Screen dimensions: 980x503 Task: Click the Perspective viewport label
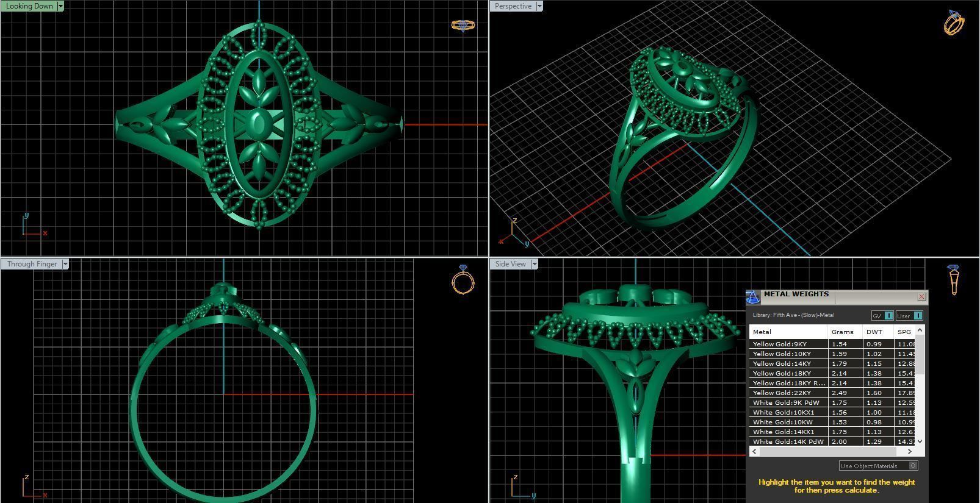tap(513, 6)
